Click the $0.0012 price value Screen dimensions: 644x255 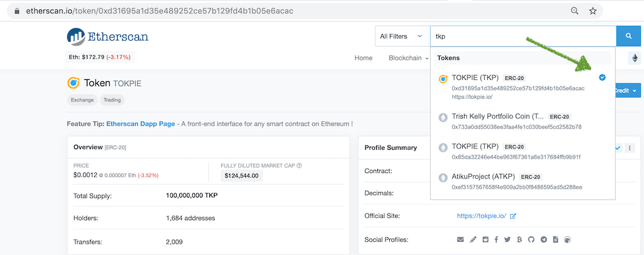(85, 175)
